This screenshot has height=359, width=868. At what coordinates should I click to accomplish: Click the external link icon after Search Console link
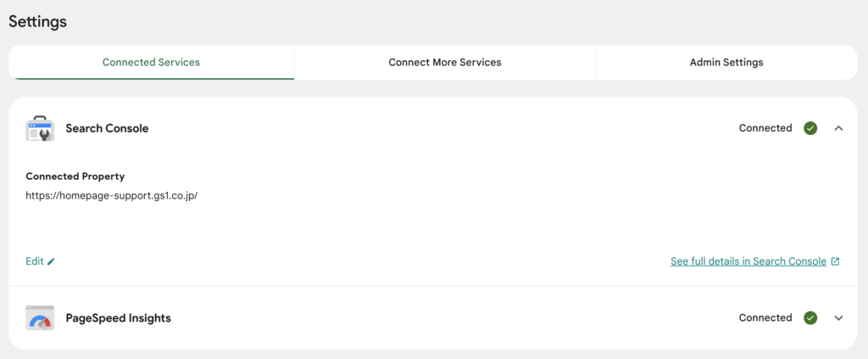pyautogui.click(x=835, y=261)
